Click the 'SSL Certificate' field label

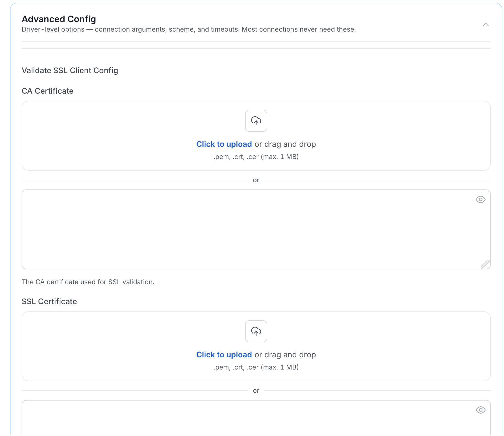pyautogui.click(x=49, y=301)
